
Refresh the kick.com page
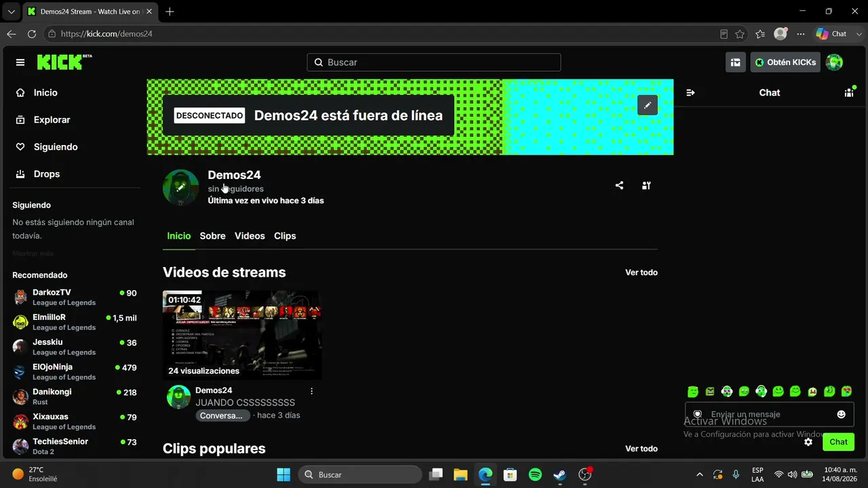(x=32, y=34)
